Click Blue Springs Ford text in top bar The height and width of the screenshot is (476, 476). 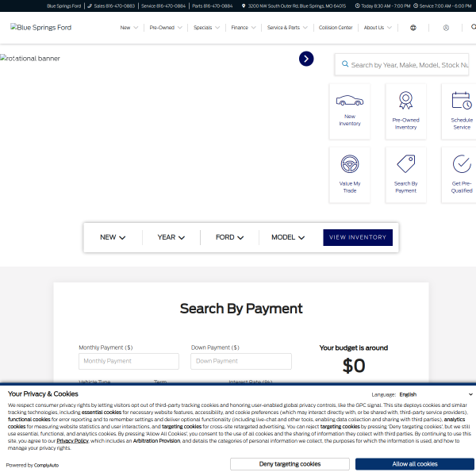64,6
